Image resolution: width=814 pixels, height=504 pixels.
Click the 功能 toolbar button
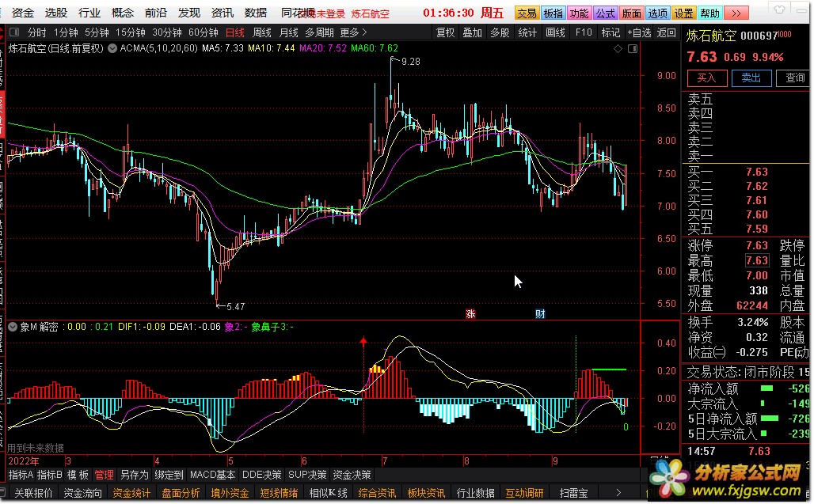coord(579,13)
